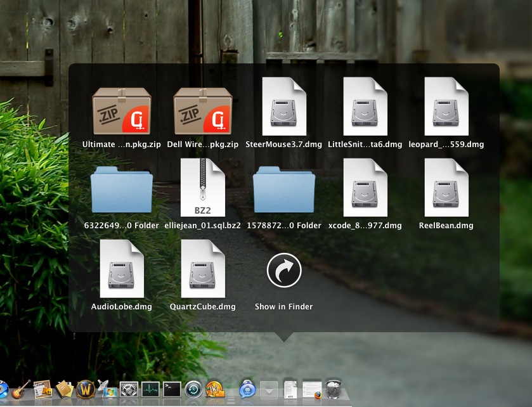The width and height of the screenshot is (532, 407).
Task: Open the 6322649 Folder
Action: coord(120,187)
